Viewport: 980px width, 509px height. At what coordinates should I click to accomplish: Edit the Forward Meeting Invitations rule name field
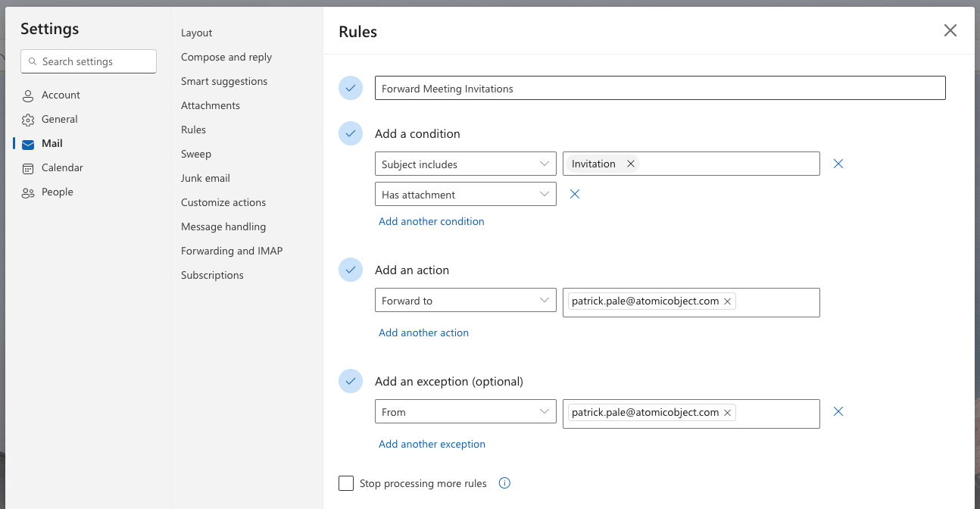[x=659, y=88]
